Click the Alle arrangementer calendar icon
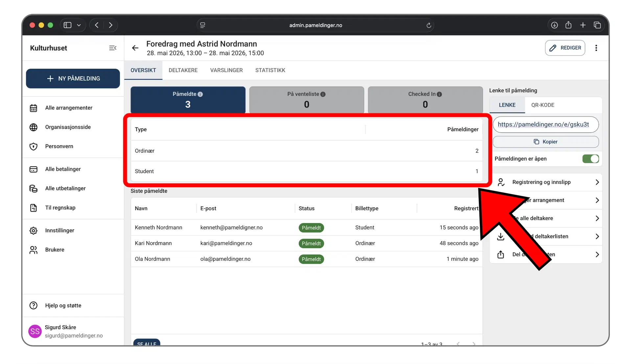This screenshot has width=631, height=364. click(34, 108)
